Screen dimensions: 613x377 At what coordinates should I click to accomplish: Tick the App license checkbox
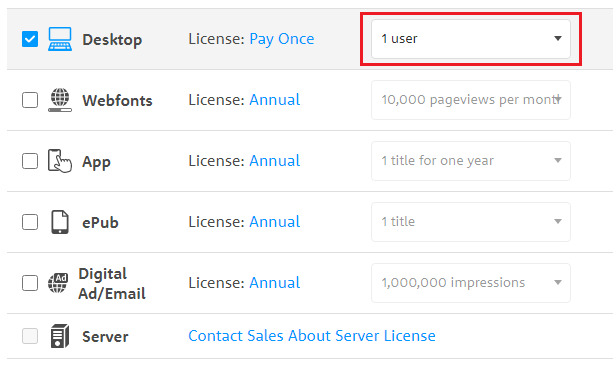pyautogui.click(x=30, y=161)
